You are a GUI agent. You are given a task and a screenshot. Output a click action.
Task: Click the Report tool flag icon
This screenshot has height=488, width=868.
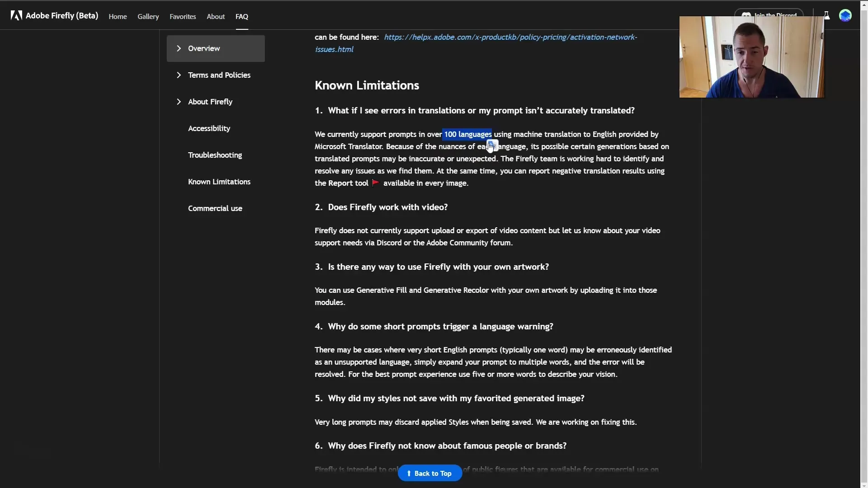[376, 183]
